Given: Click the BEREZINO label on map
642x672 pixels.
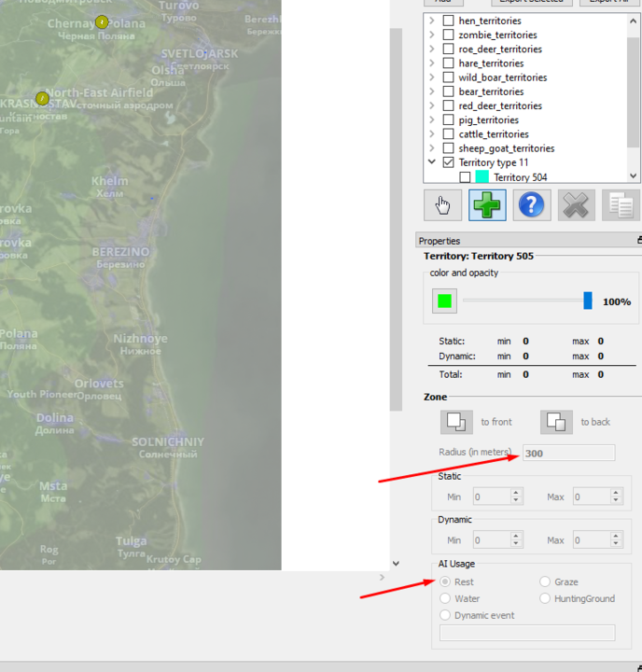Looking at the screenshot, I should point(121,252).
